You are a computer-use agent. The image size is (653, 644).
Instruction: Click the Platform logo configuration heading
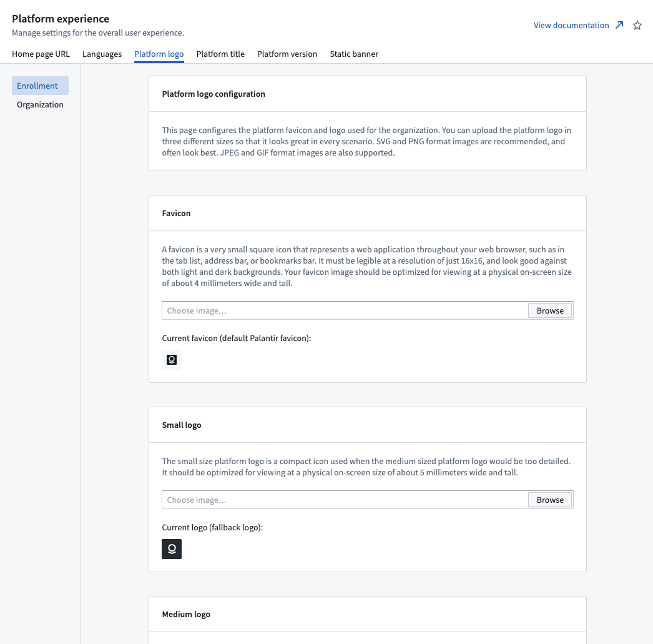214,94
